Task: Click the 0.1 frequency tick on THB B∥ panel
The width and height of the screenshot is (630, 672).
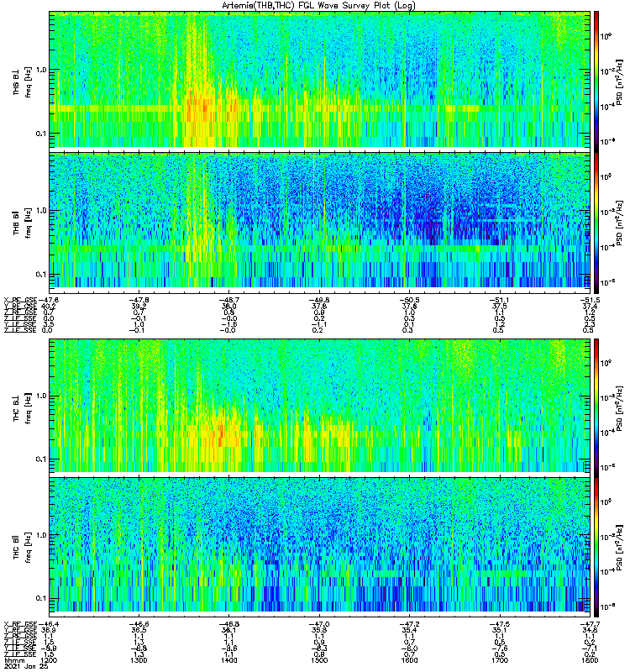Action: pos(41,275)
